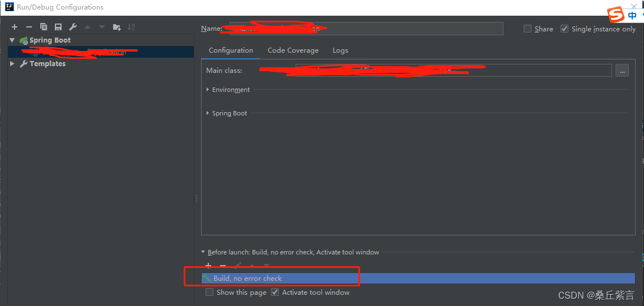644x306 pixels.
Task: Toggle Single instance only checkbox
Action: coord(564,29)
